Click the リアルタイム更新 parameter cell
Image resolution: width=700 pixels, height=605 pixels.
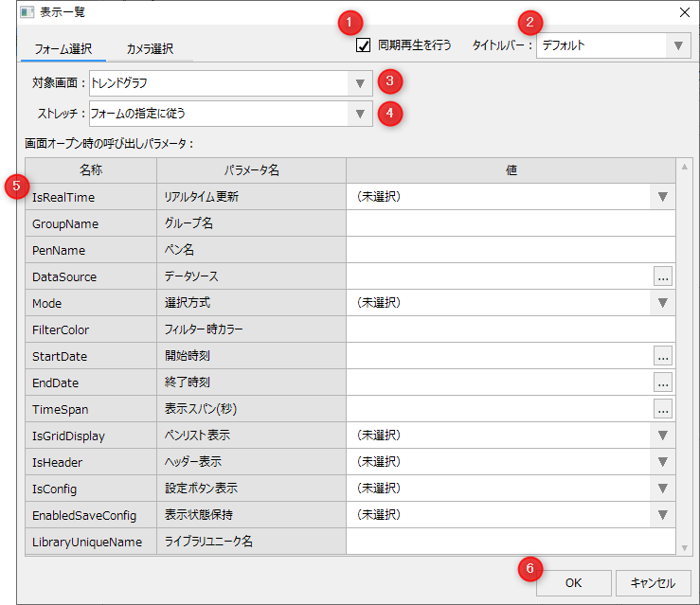pyautogui.click(x=251, y=197)
